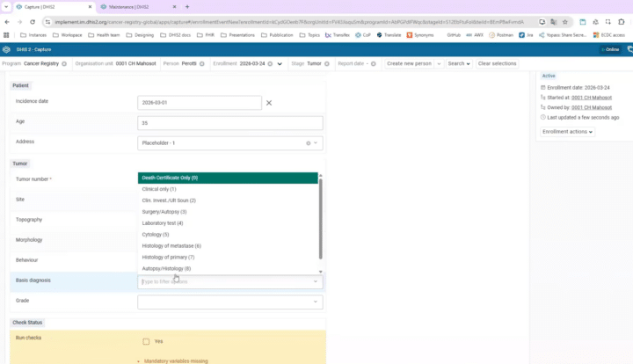
Task: Clear the Stage Tumor selection icon
Action: point(327,64)
